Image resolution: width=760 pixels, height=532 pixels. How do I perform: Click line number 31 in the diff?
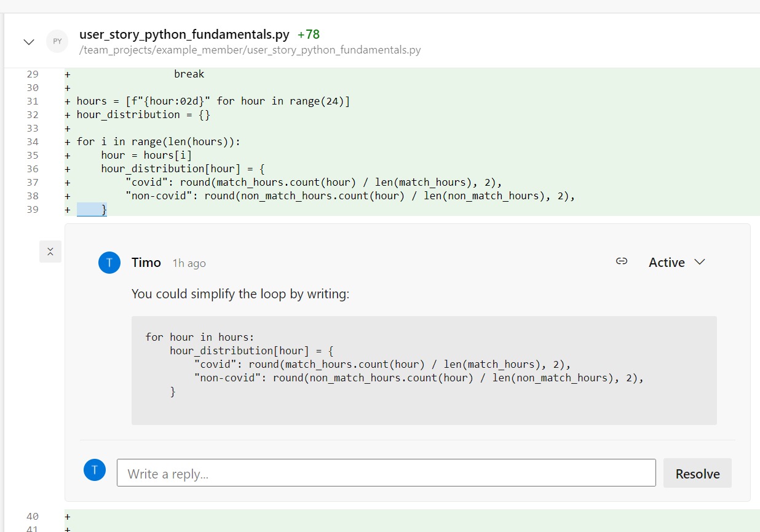(33, 101)
